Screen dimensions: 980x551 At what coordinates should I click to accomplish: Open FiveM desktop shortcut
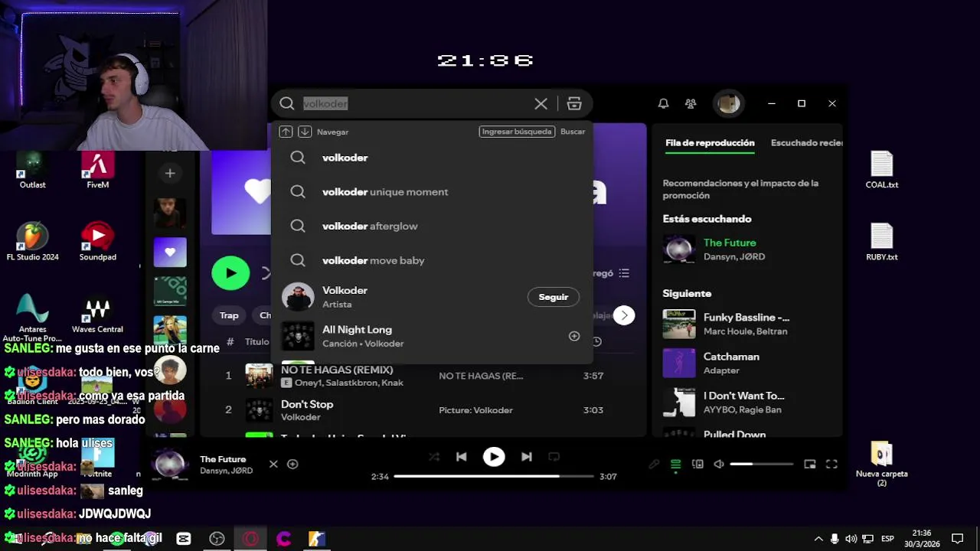98,170
